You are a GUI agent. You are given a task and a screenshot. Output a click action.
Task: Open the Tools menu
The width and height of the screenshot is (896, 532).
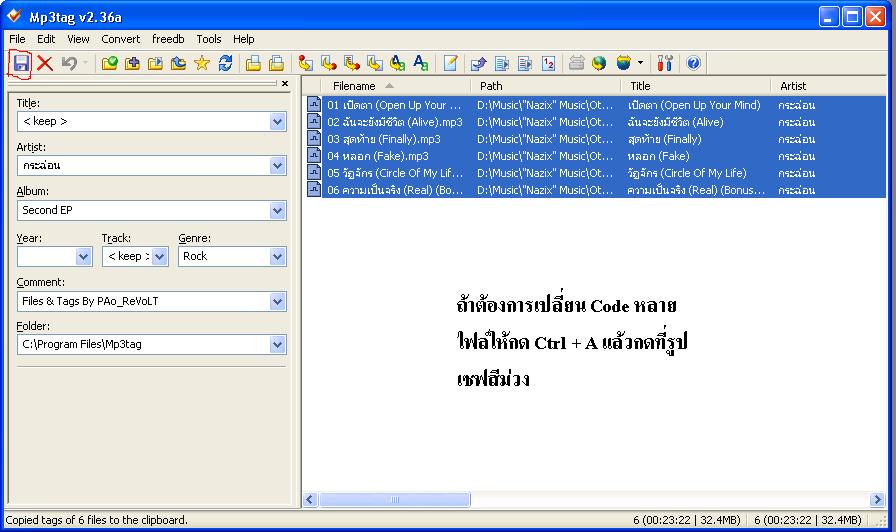coord(209,39)
